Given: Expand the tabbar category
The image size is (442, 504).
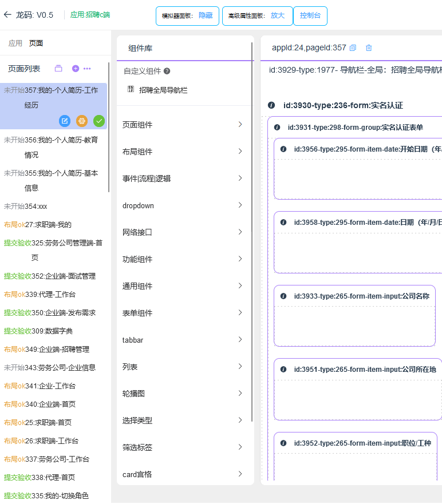Looking at the screenshot, I should point(183,340).
